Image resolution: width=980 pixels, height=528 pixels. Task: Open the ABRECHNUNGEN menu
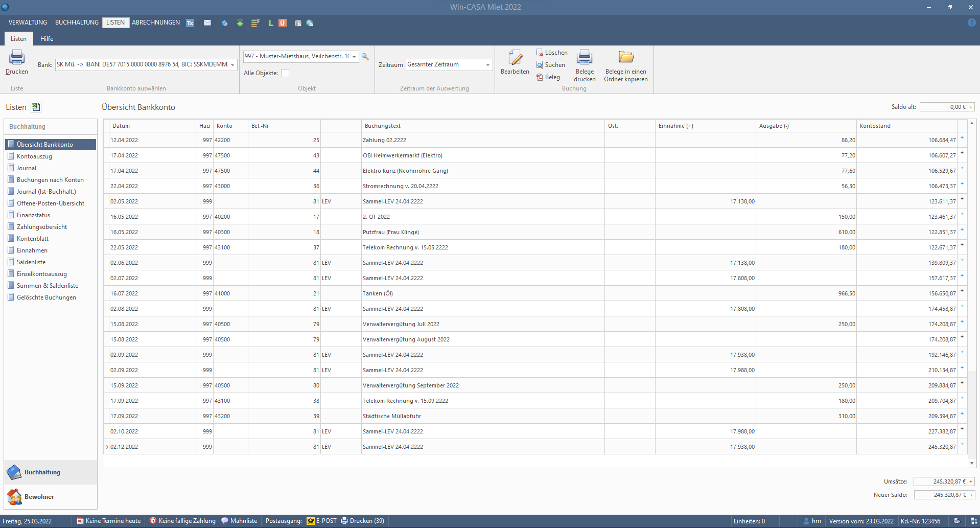click(x=156, y=22)
